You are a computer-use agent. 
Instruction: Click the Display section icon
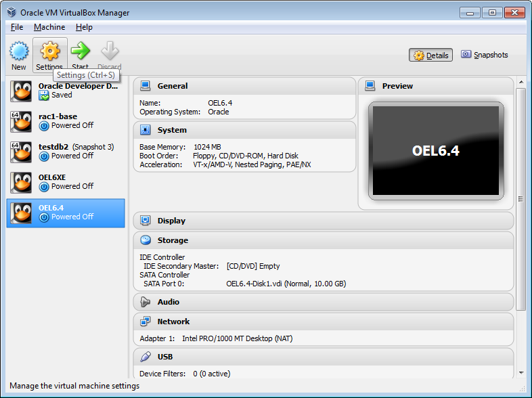146,221
